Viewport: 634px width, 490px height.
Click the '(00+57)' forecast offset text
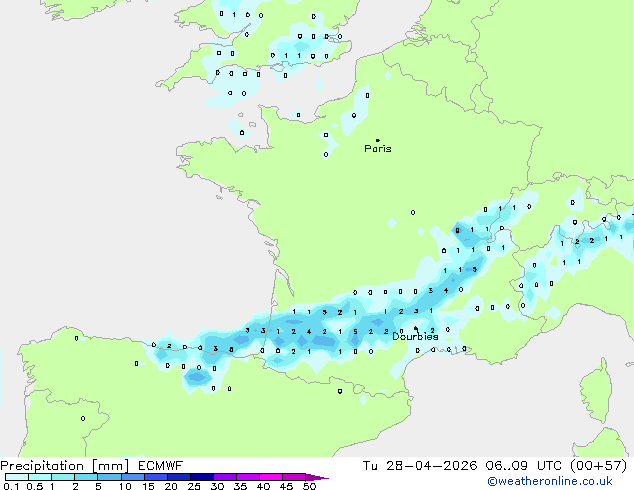(598, 466)
